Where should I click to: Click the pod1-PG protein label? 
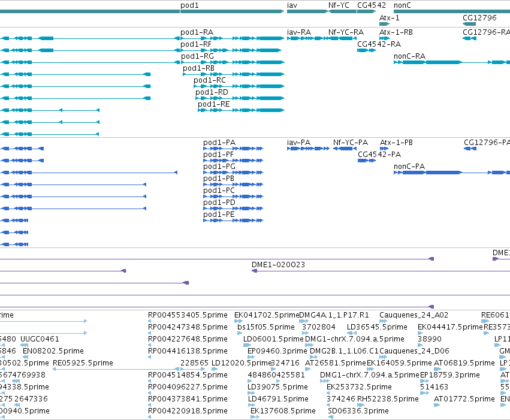pos(219,167)
